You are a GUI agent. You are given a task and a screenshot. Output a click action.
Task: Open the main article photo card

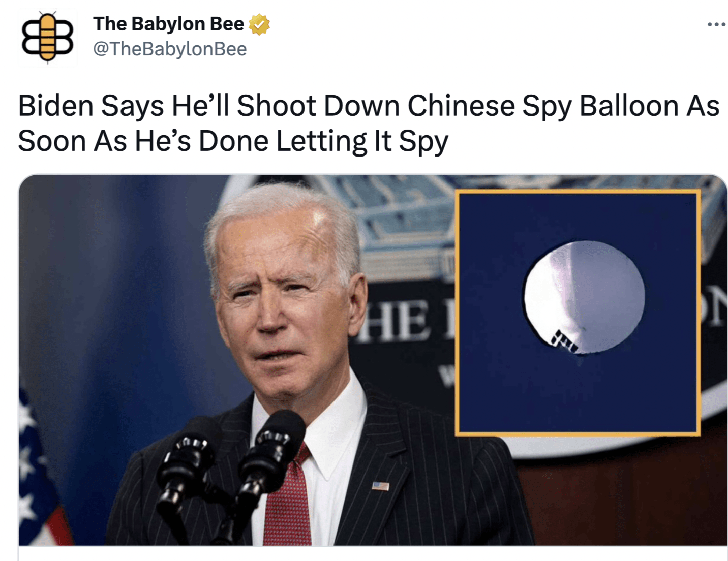[373, 360]
